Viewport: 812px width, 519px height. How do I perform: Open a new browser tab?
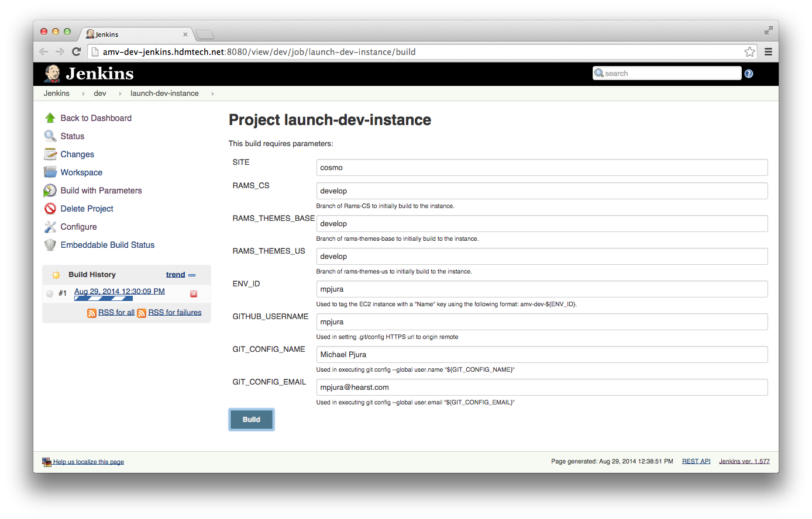[205, 34]
